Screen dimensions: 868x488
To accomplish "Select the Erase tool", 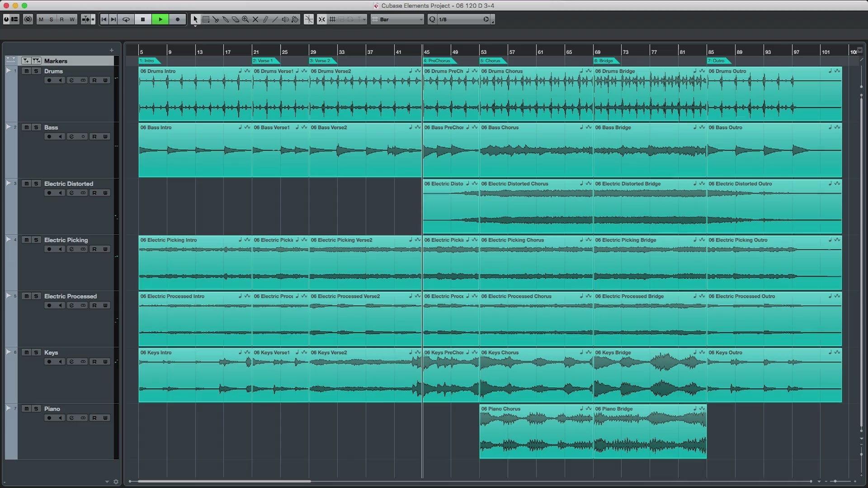I will 236,19.
